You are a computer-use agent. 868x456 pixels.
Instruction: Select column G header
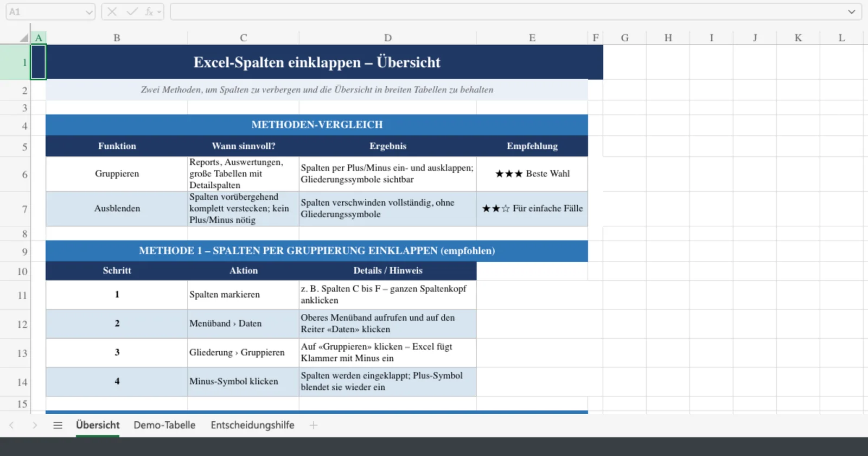[625, 37]
